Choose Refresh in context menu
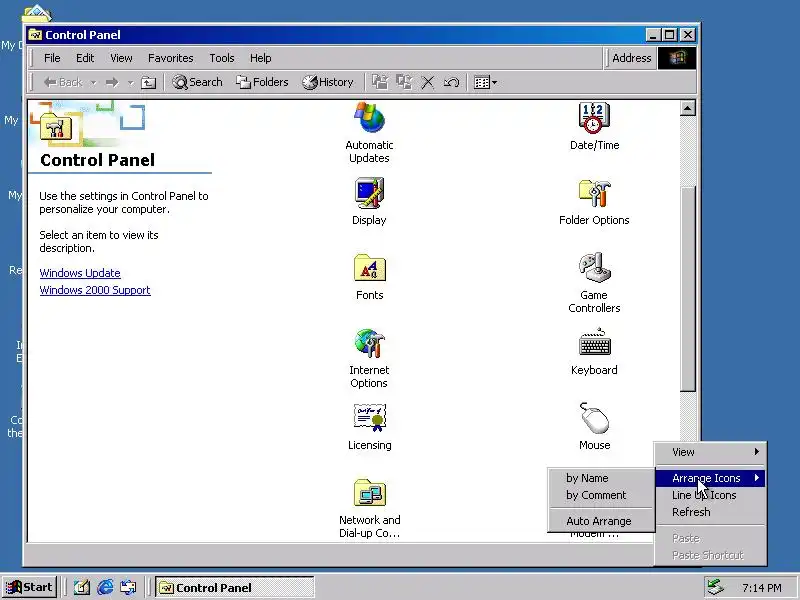Viewport: 800px width, 600px height. [x=710, y=512]
